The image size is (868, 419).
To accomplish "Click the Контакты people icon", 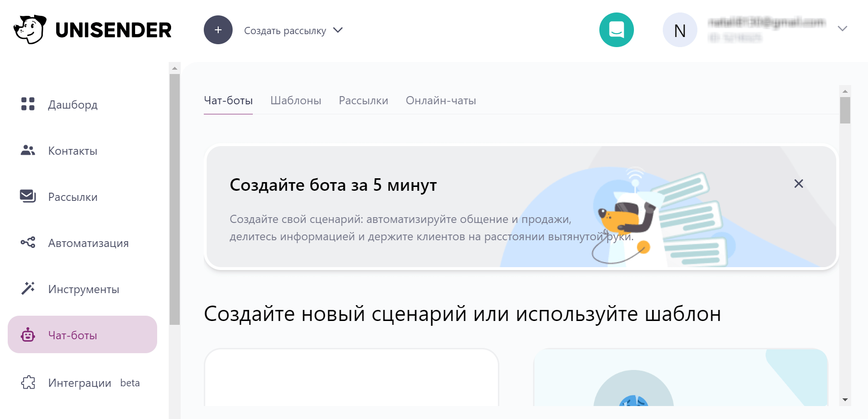I will (x=28, y=150).
